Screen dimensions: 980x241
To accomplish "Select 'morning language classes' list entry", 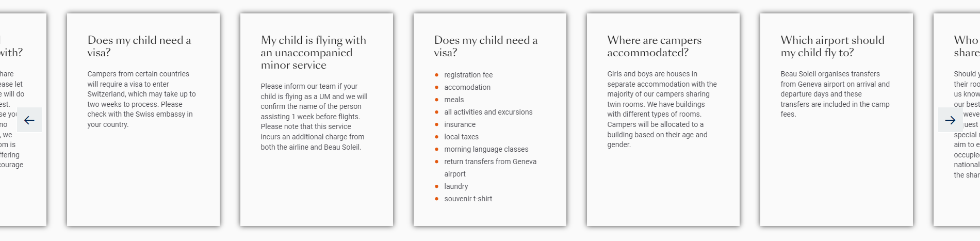I will coord(486,149).
